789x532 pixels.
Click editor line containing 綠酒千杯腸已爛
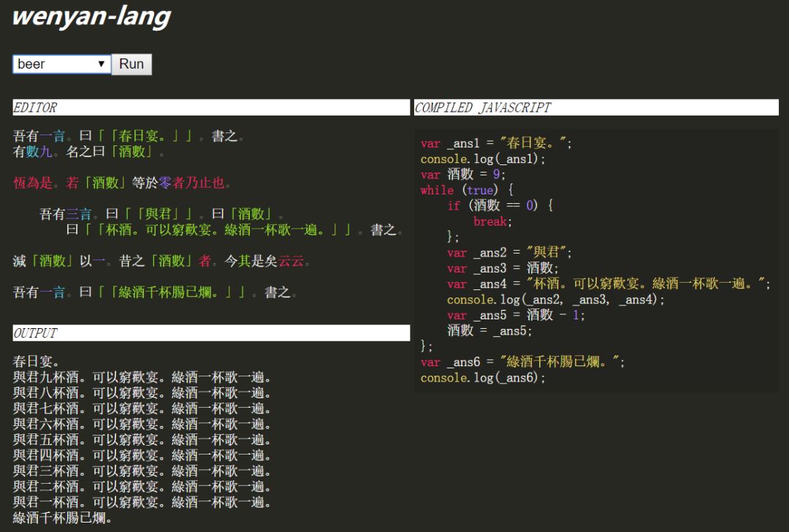(155, 292)
